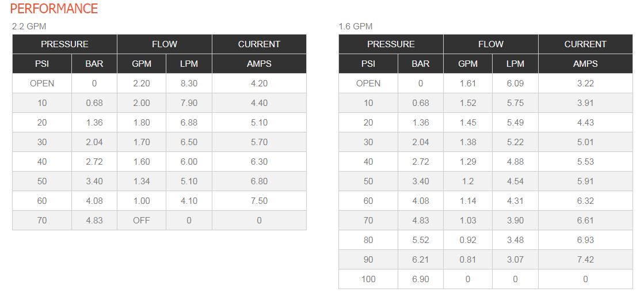Click the 4.20 amps cell in left table
This screenshot has width=644, height=300.
259,83
